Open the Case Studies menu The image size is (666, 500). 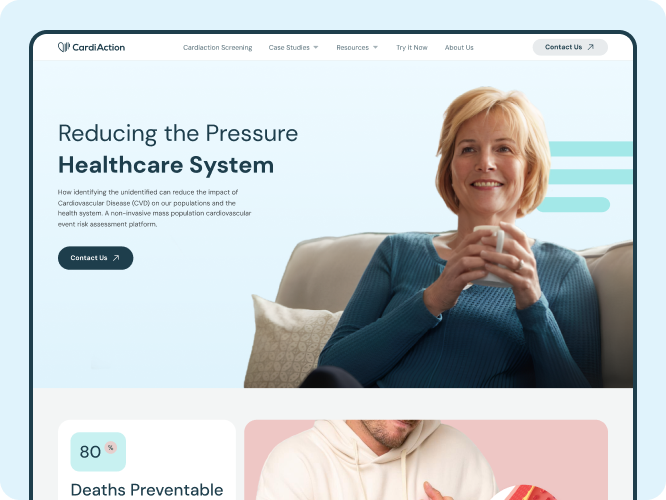click(x=289, y=48)
